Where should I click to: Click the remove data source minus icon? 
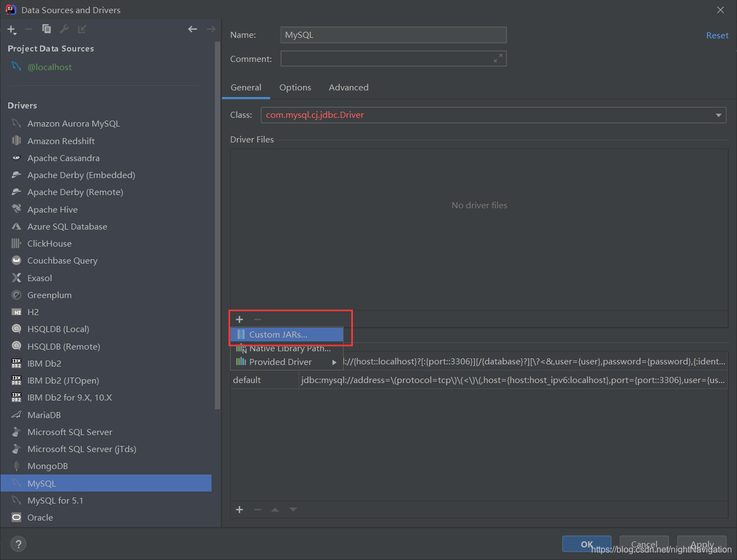pyautogui.click(x=28, y=29)
